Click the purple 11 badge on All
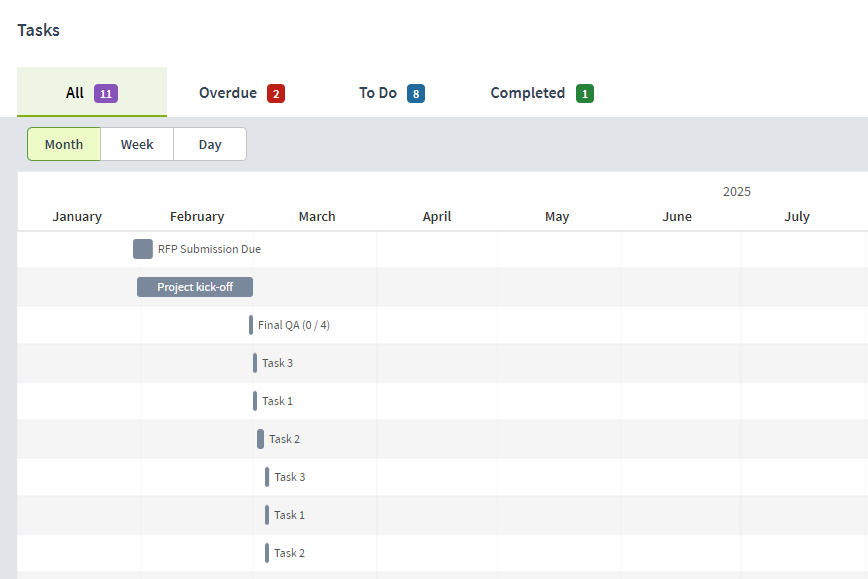The image size is (868, 579). pos(106,94)
